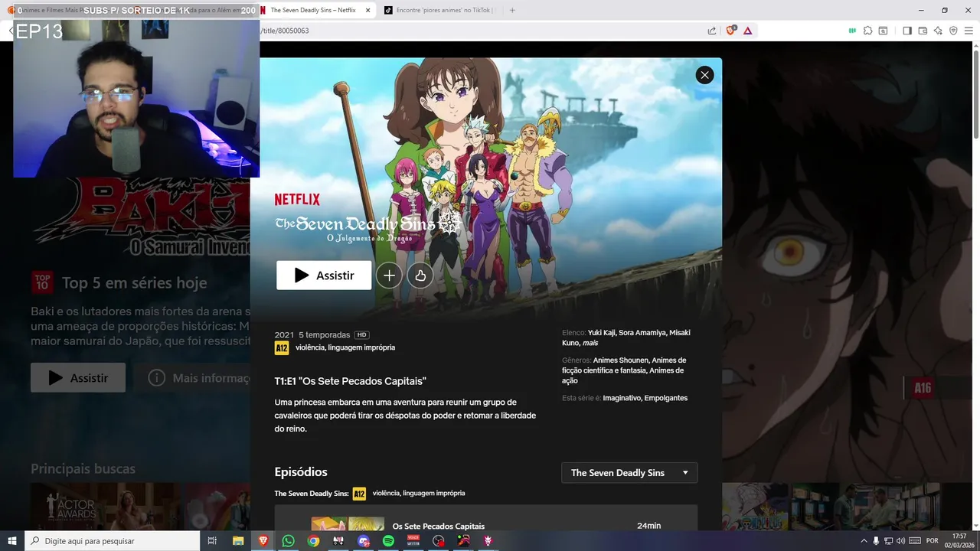The width and height of the screenshot is (980, 551).
Task: Click the A12 rating badge under 2021
Action: tap(282, 347)
